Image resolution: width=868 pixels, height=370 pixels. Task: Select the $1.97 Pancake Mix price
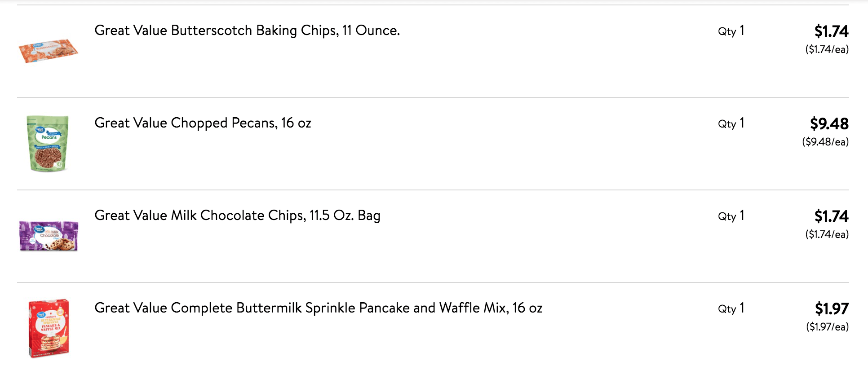tap(832, 308)
